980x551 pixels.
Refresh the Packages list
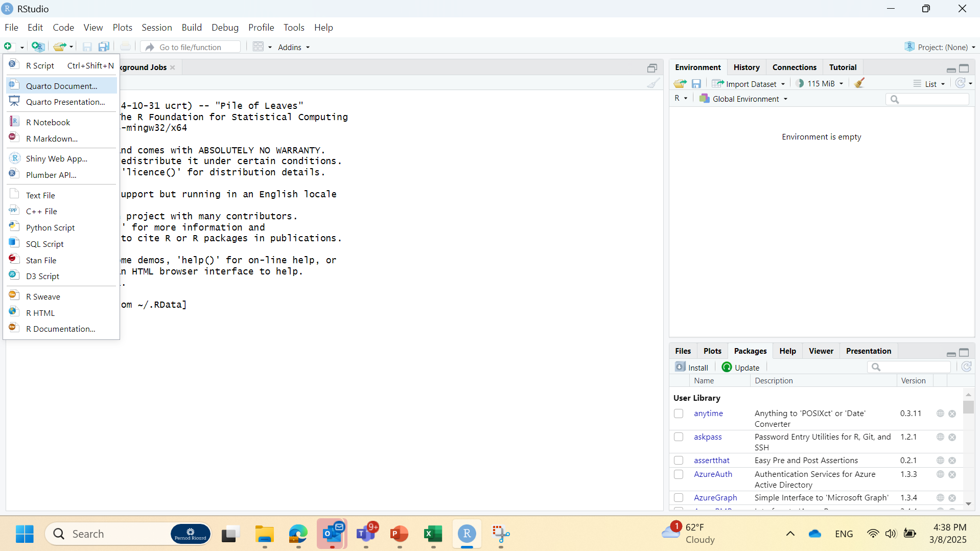[966, 367]
